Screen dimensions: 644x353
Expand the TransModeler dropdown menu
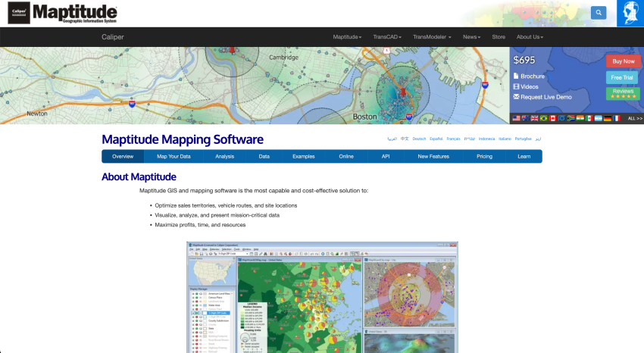pos(432,37)
